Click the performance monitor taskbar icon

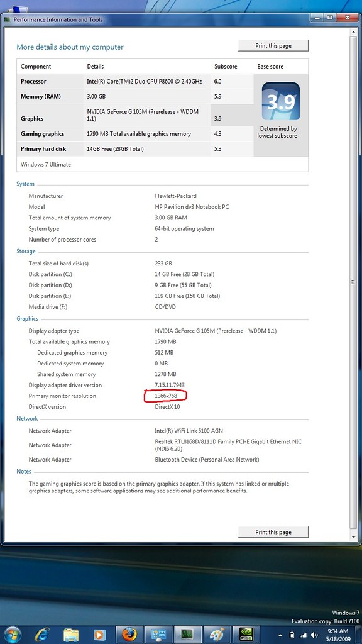tap(187, 635)
